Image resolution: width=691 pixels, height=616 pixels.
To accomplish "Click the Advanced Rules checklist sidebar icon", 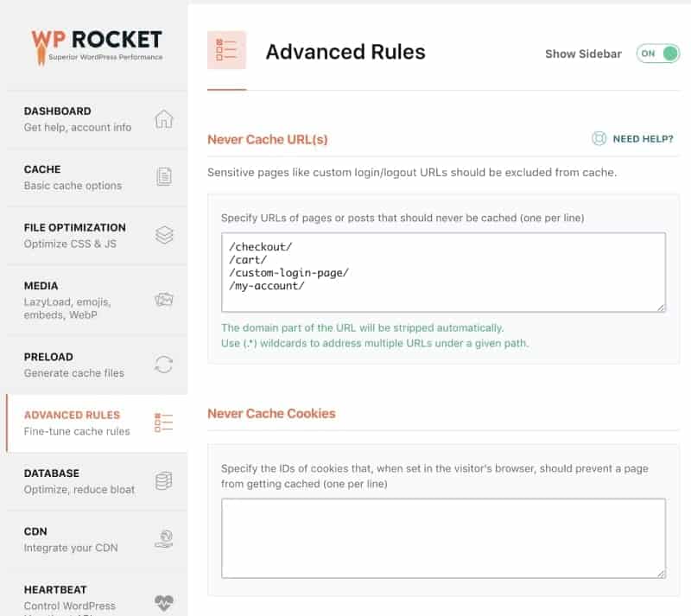I will tap(164, 422).
